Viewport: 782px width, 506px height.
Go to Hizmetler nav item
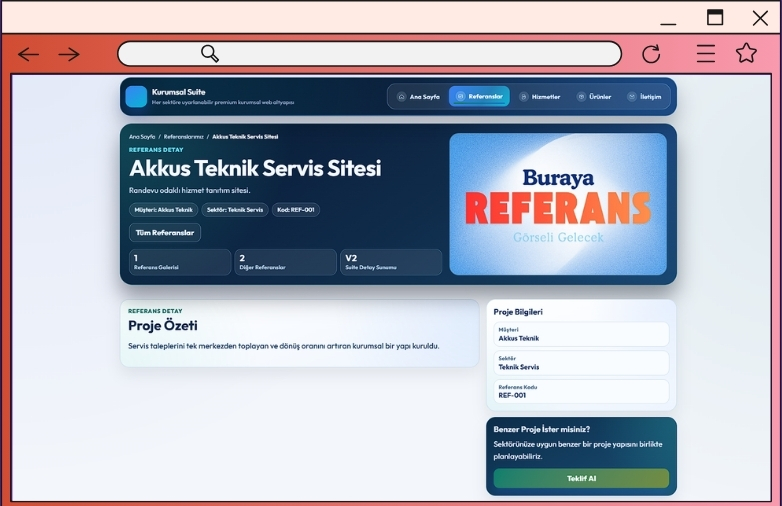[x=540, y=97]
